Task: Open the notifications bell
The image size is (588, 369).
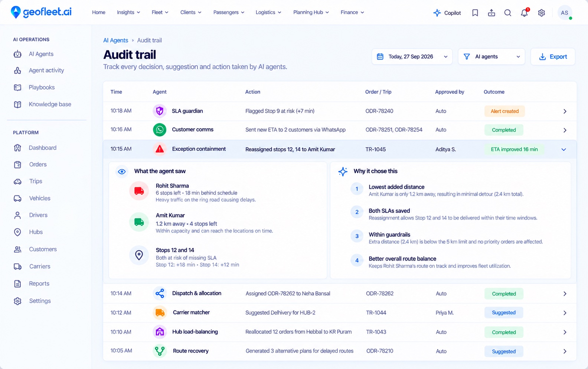Action: (x=524, y=13)
